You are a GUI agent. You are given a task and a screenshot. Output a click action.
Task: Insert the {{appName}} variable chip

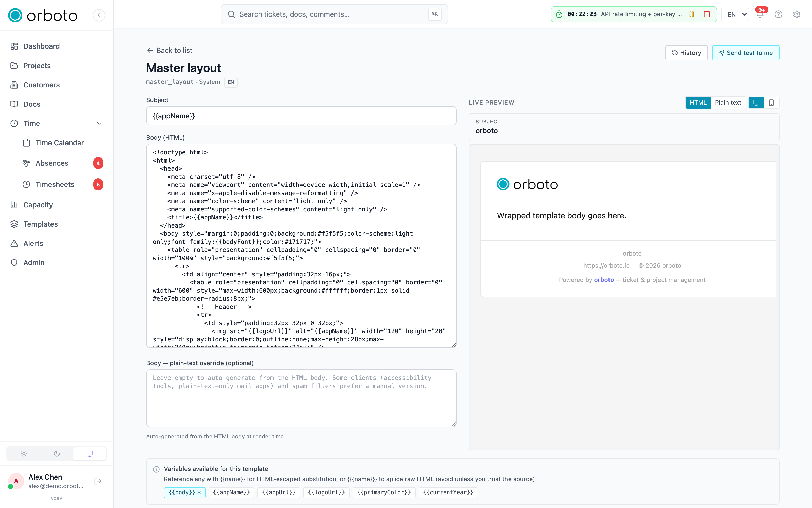(x=231, y=492)
